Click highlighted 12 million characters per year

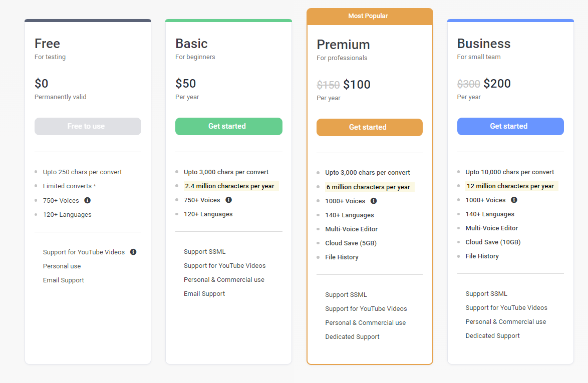tap(510, 186)
